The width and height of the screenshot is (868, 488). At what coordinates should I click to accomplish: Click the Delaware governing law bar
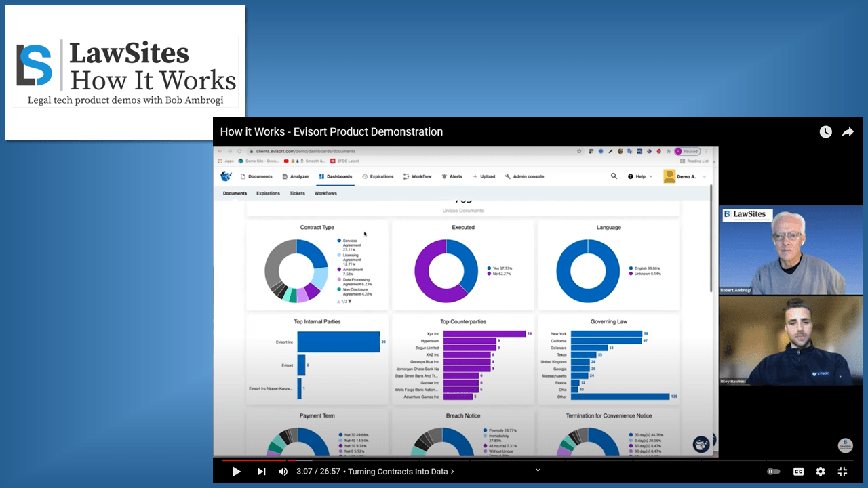click(x=589, y=348)
